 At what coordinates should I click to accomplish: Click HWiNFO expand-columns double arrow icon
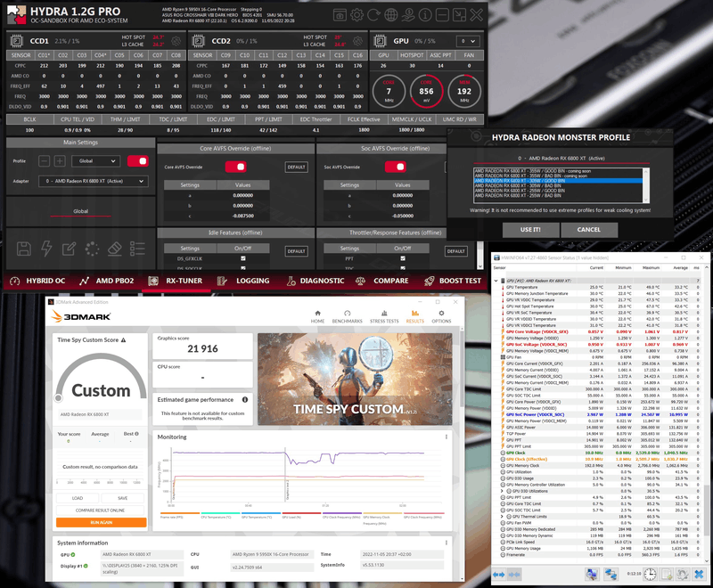click(x=499, y=575)
